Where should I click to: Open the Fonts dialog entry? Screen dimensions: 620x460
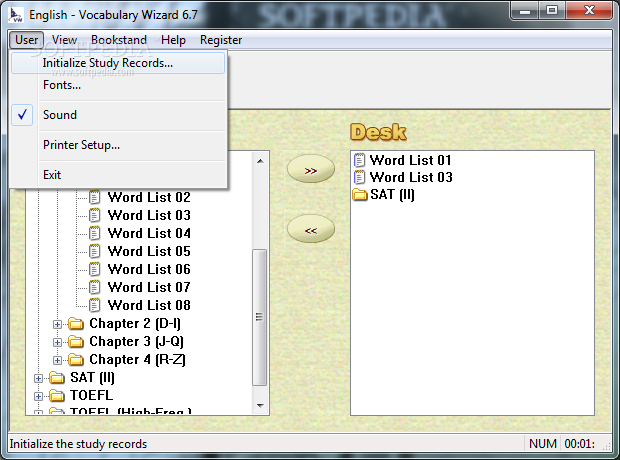118,85
